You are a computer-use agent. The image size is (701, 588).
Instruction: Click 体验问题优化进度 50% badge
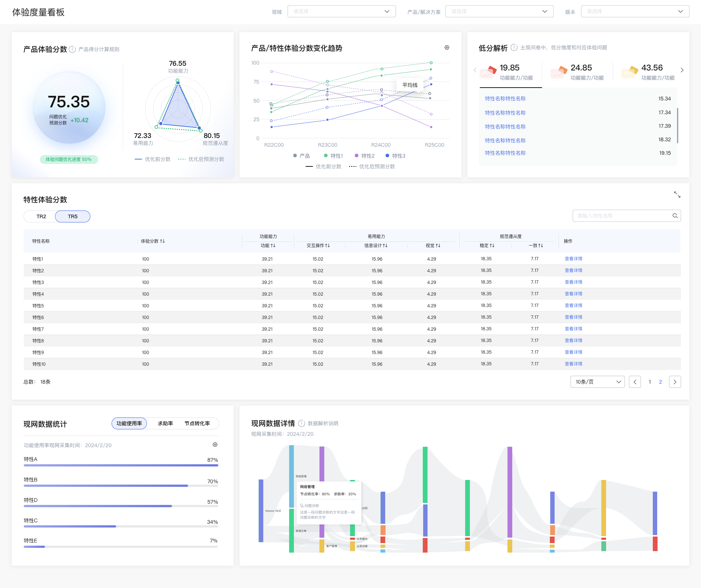(69, 160)
